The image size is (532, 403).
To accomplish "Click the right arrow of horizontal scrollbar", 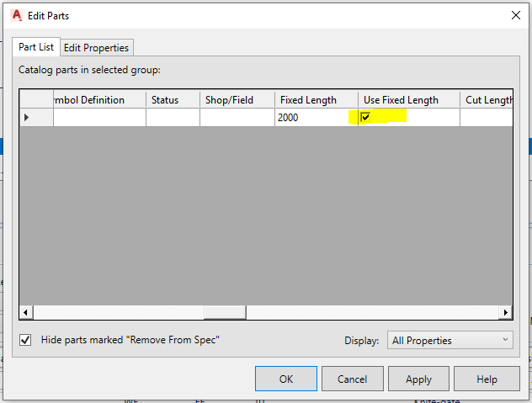I will (x=506, y=312).
